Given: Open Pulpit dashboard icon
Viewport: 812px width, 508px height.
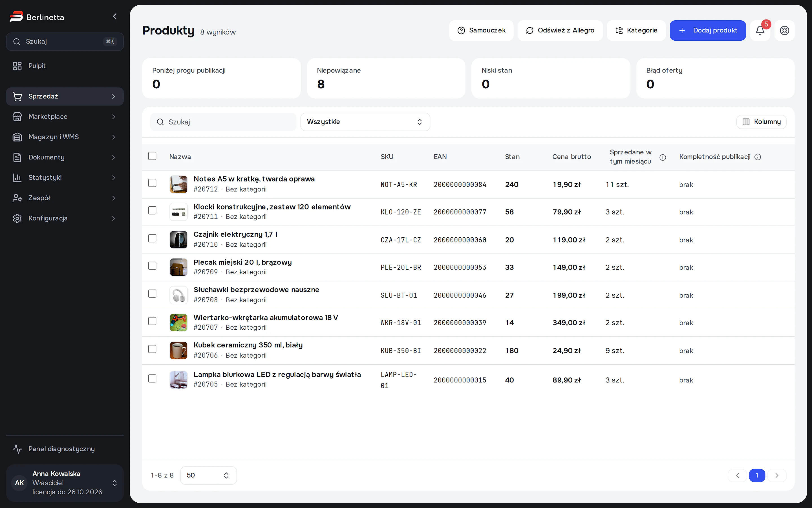Looking at the screenshot, I should click(x=17, y=66).
